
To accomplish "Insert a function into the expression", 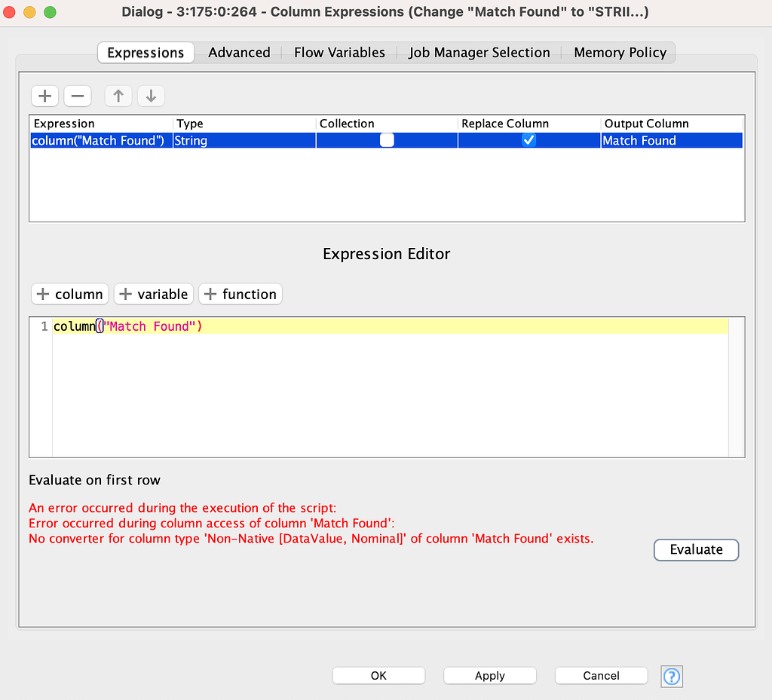I will click(240, 294).
